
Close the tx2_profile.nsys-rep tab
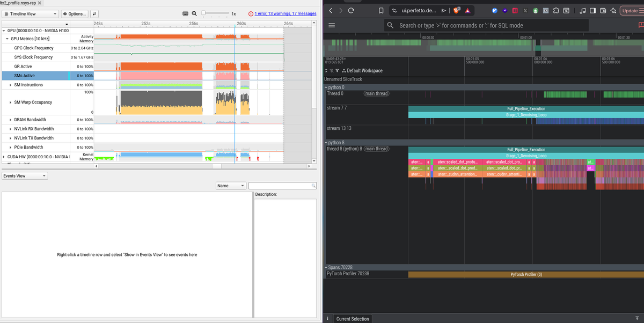(39, 3)
